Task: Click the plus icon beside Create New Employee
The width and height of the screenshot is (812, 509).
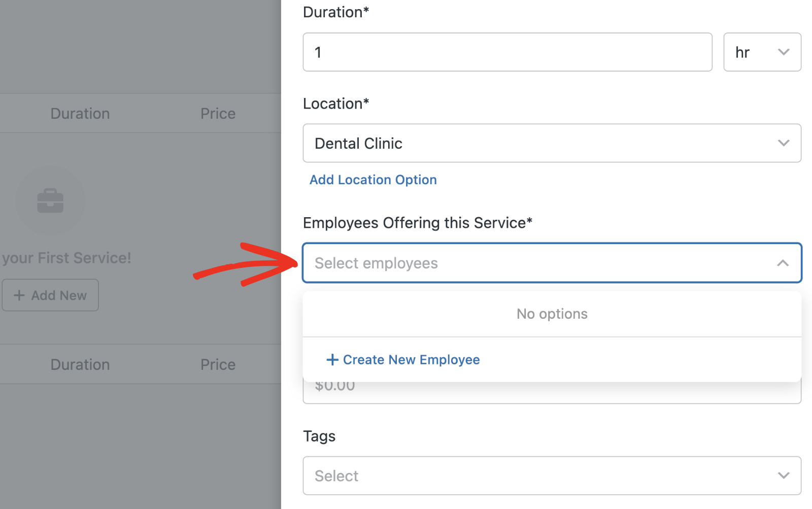Action: click(332, 359)
